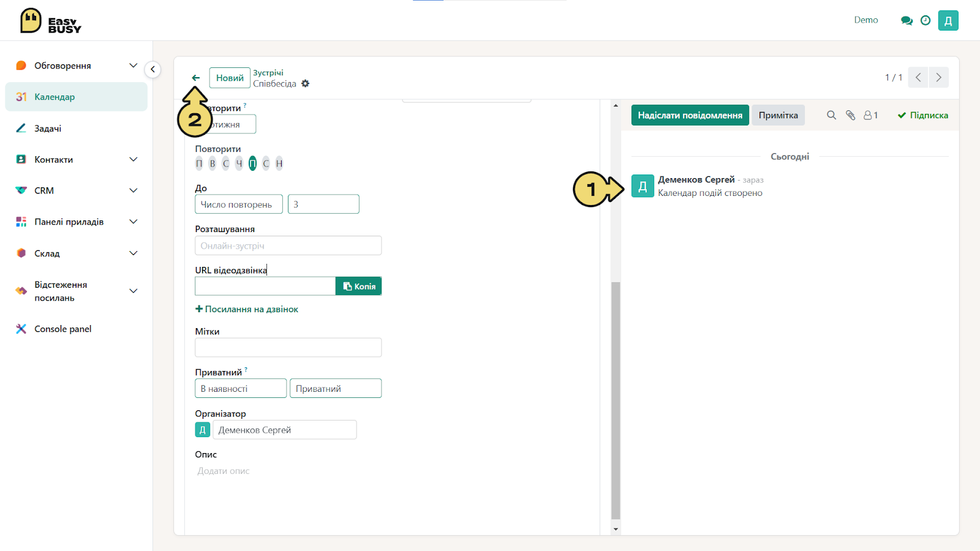Click the Деменков Сергей author name in chatter

(696, 179)
